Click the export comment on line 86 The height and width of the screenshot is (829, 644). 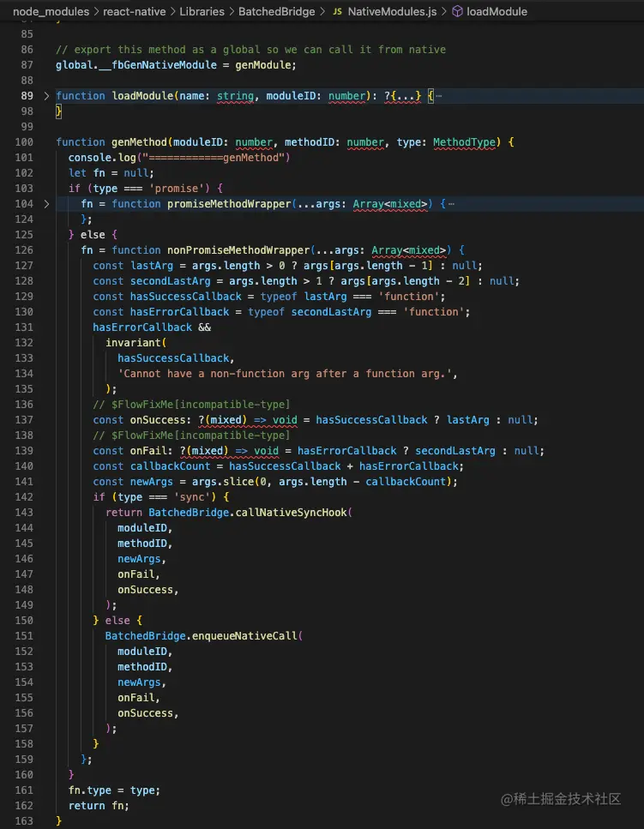(250, 50)
